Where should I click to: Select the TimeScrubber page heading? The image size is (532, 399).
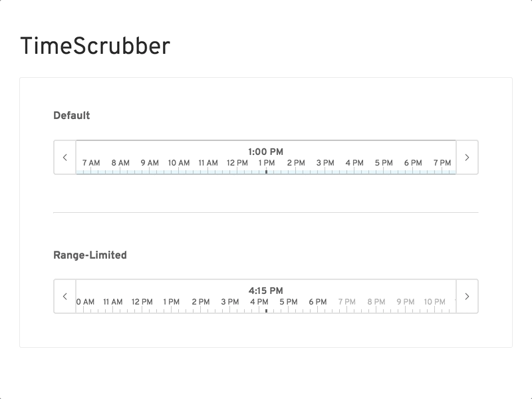[94, 45]
